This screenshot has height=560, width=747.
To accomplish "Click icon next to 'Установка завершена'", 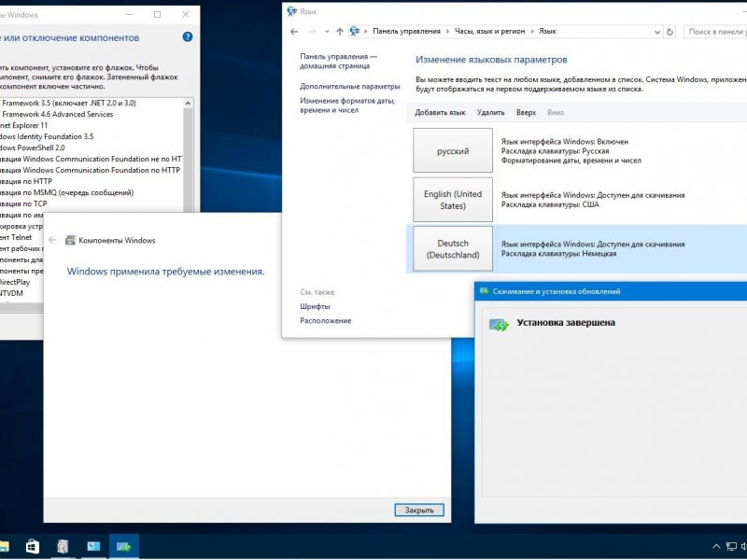I will click(x=499, y=325).
